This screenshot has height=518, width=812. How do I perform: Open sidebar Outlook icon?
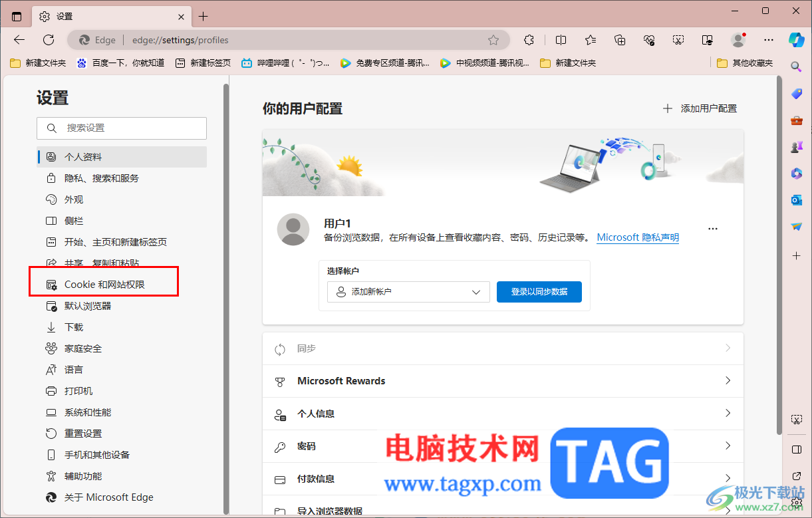point(796,200)
